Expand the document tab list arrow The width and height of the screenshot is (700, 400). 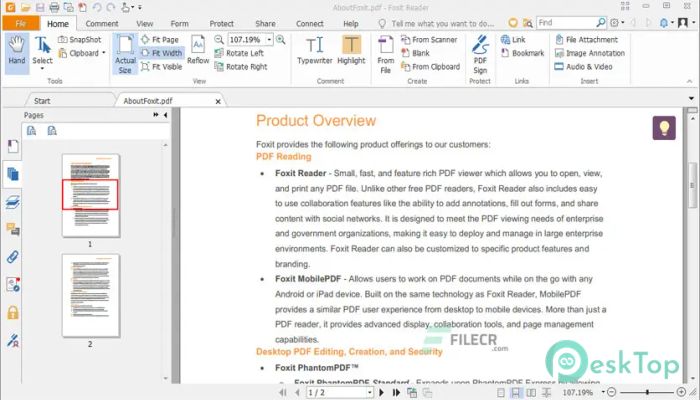click(x=691, y=99)
